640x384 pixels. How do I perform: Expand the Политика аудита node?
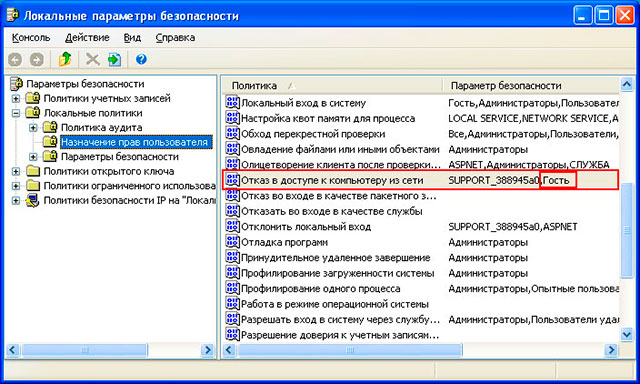(33, 128)
